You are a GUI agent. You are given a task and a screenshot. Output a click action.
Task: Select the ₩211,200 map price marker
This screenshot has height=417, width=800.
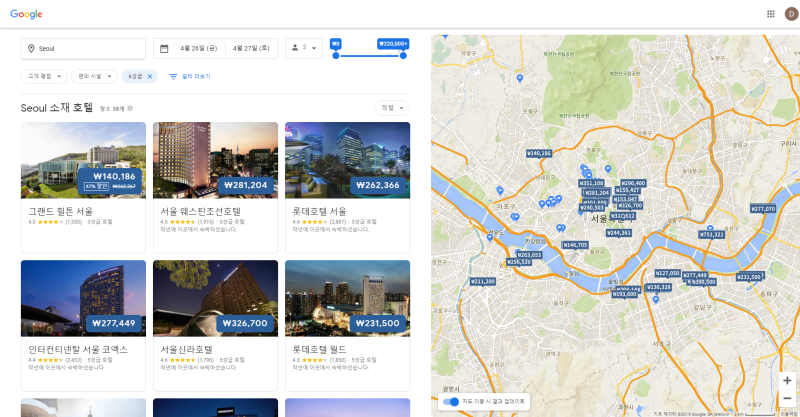coord(483,281)
